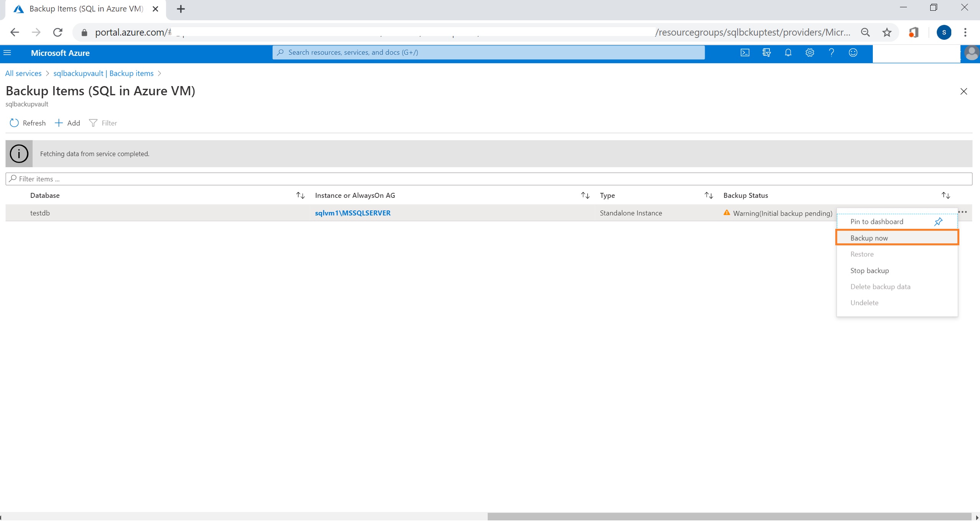
Task: Click the feedback smiley icon
Action: tap(853, 53)
